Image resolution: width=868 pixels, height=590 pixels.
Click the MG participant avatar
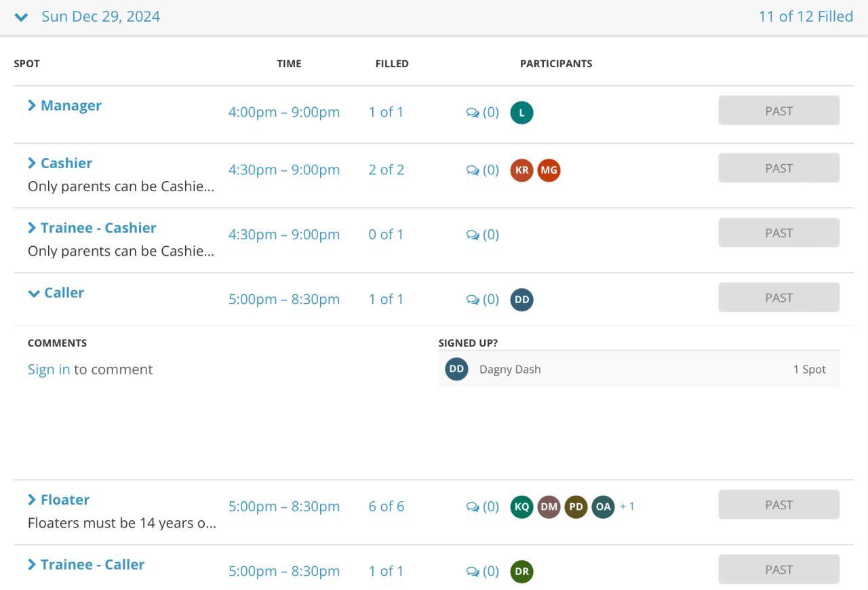[549, 170]
